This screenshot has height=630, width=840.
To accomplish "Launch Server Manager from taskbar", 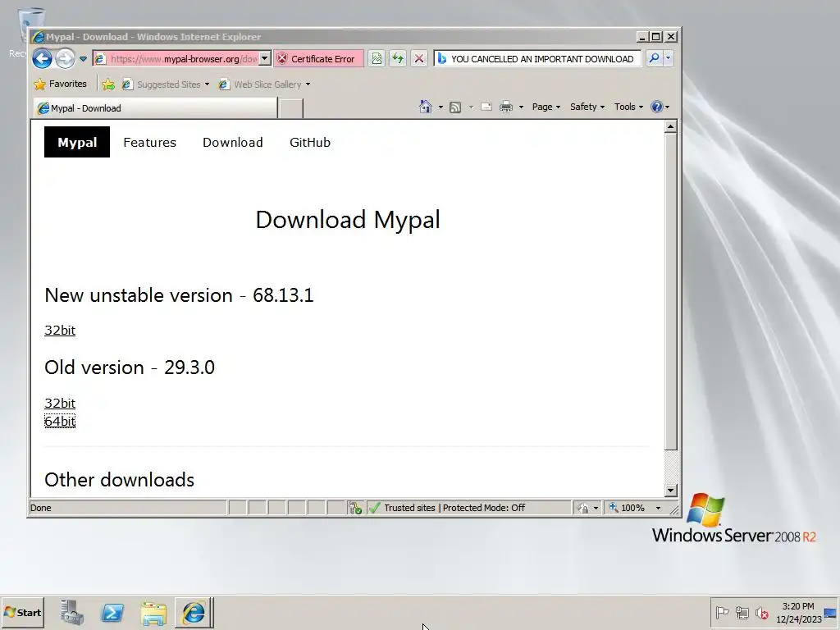I will click(x=72, y=612).
